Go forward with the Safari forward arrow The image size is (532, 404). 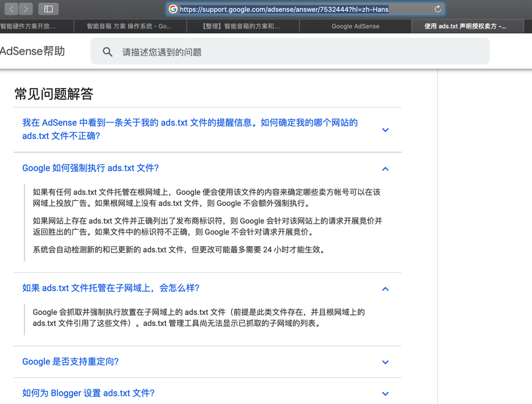(26, 9)
